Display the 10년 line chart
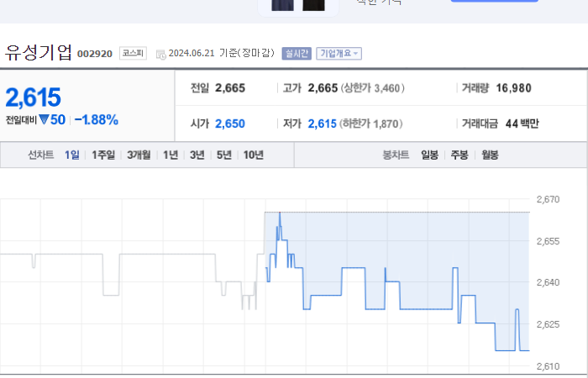The width and height of the screenshot is (588, 378). click(254, 155)
